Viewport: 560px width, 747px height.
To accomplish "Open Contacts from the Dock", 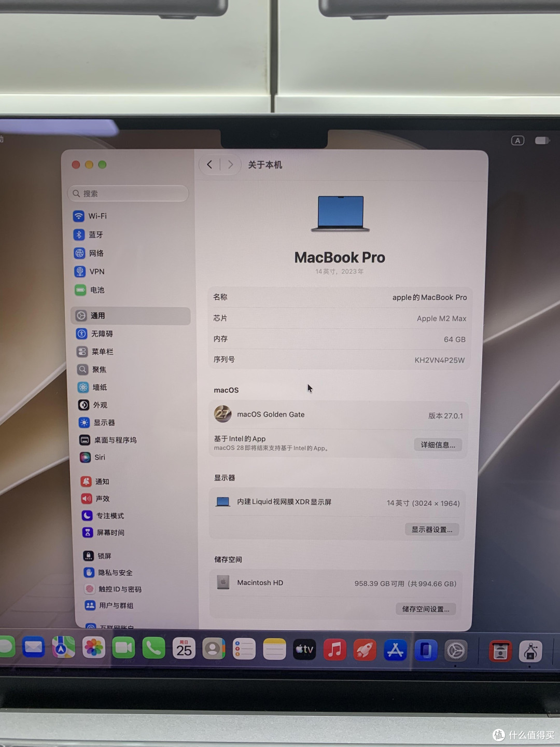I will pyautogui.click(x=214, y=648).
